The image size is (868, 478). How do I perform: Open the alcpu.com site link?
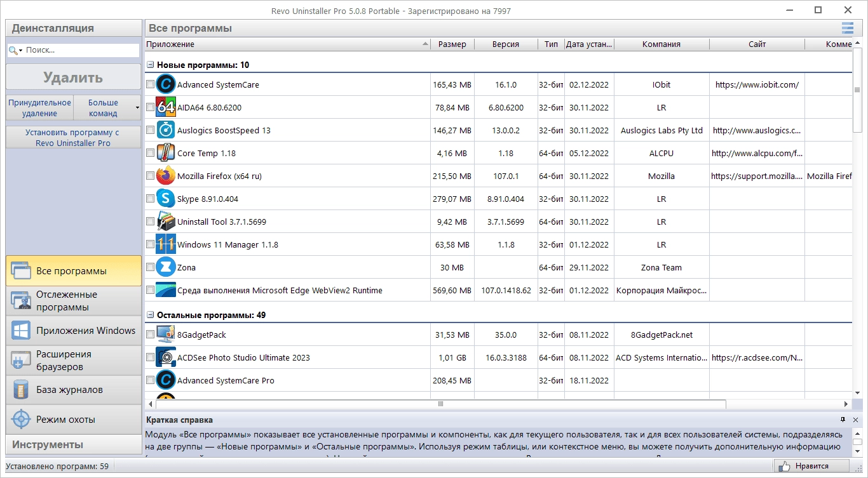point(757,153)
